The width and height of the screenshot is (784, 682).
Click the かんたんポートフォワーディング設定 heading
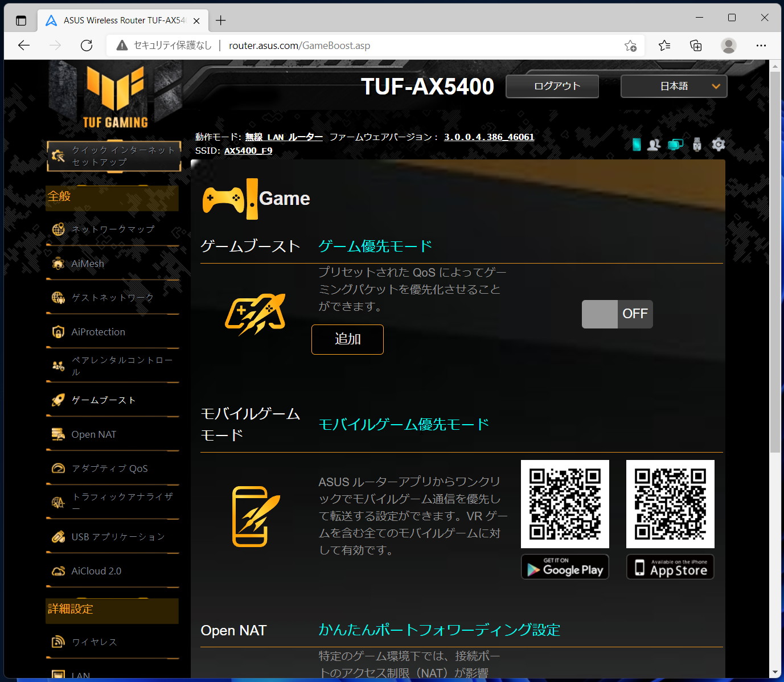pos(440,630)
